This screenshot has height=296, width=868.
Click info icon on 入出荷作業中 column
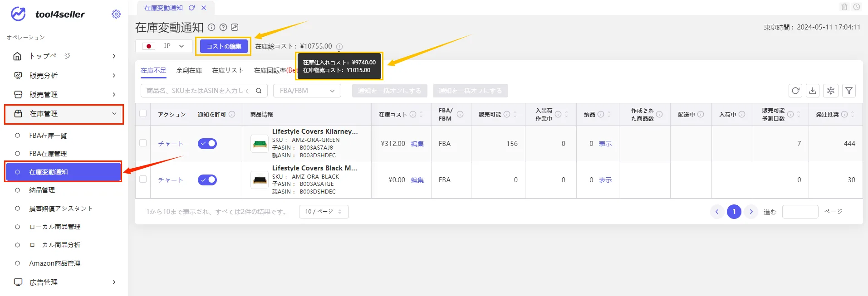pyautogui.click(x=558, y=114)
